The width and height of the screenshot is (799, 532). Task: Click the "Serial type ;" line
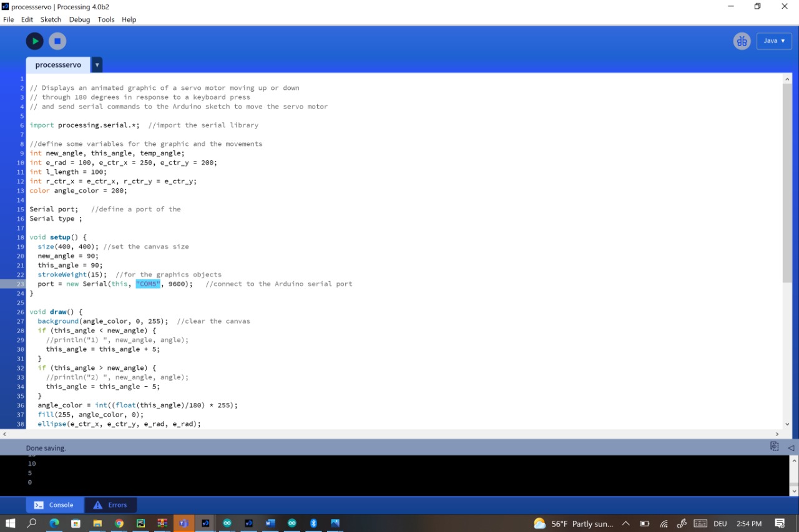coord(56,219)
